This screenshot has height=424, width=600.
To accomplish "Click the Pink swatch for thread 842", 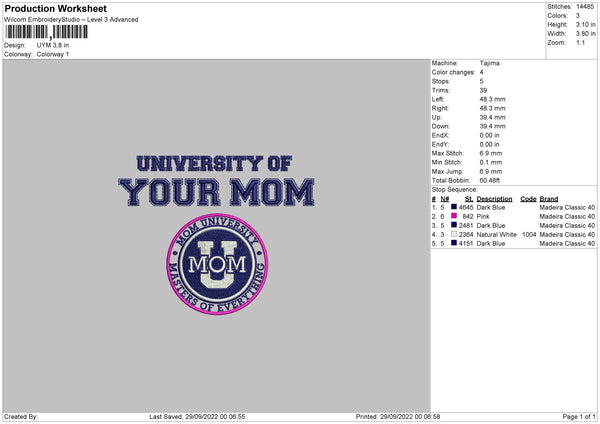I will click(454, 216).
